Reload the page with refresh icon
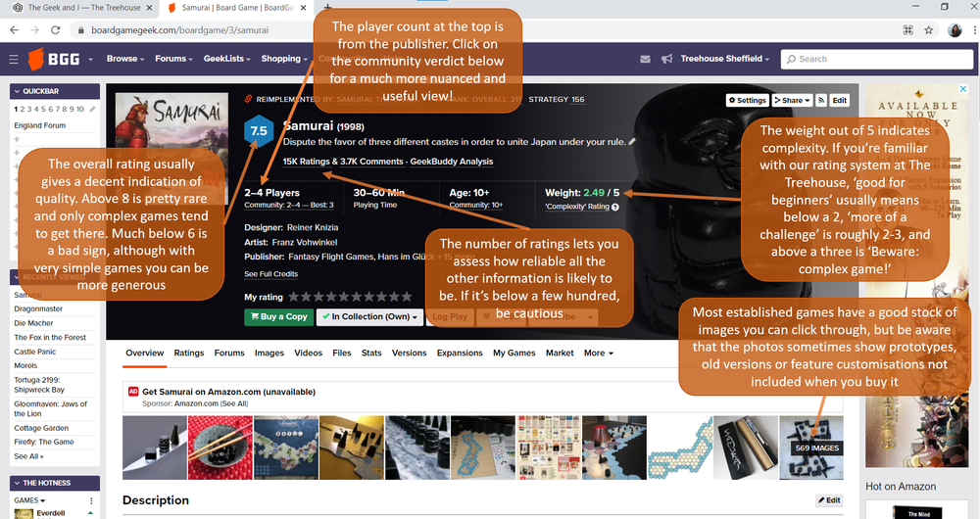Screen dimensions: 980x519 point(55,30)
